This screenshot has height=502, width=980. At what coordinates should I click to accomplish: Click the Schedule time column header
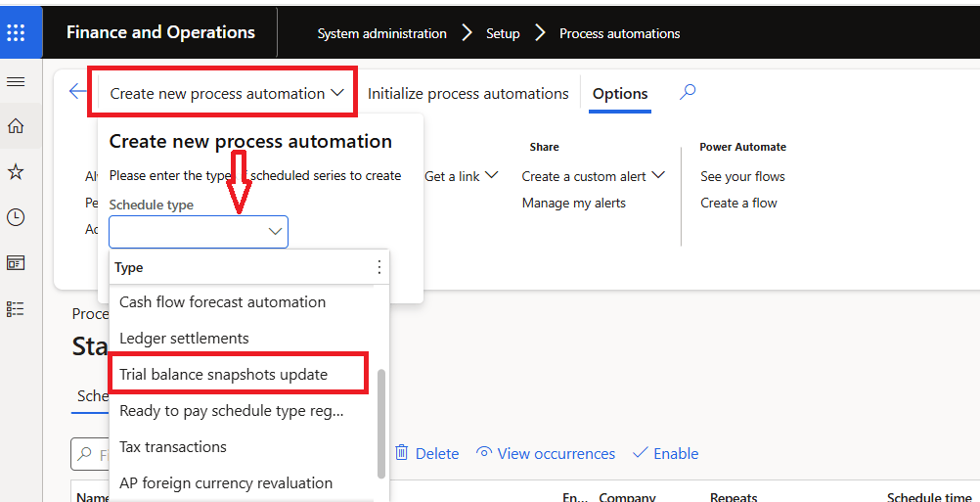pyautogui.click(x=929, y=497)
